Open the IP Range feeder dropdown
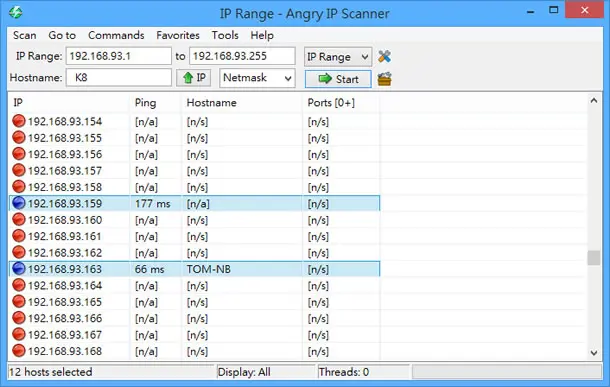This screenshot has height=387, width=610. coord(338,57)
